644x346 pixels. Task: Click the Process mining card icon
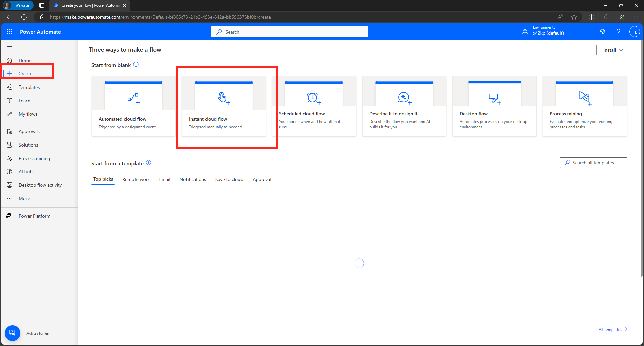pos(585,98)
